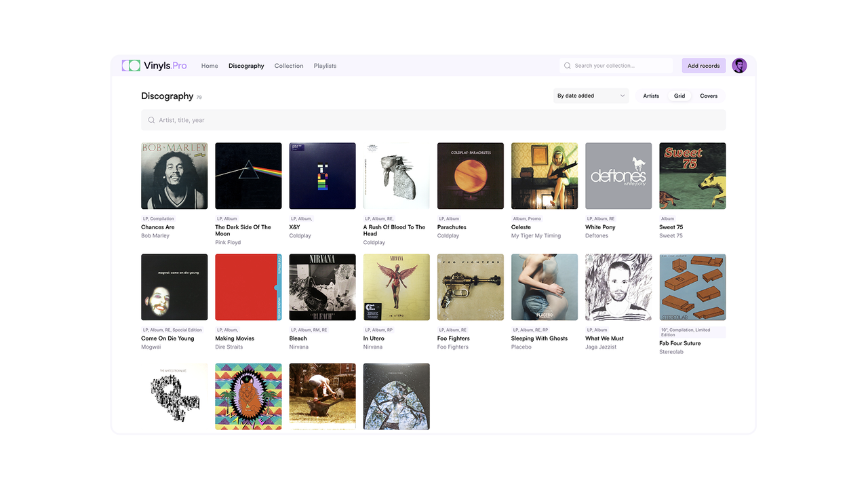Go to the Collection section
Image resolution: width=868 pixels, height=489 pixels.
pyautogui.click(x=288, y=66)
